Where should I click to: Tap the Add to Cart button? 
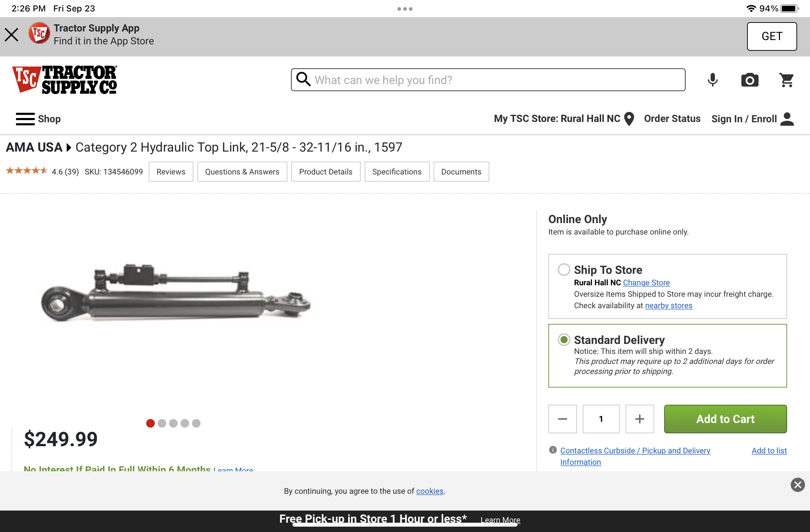click(x=725, y=419)
